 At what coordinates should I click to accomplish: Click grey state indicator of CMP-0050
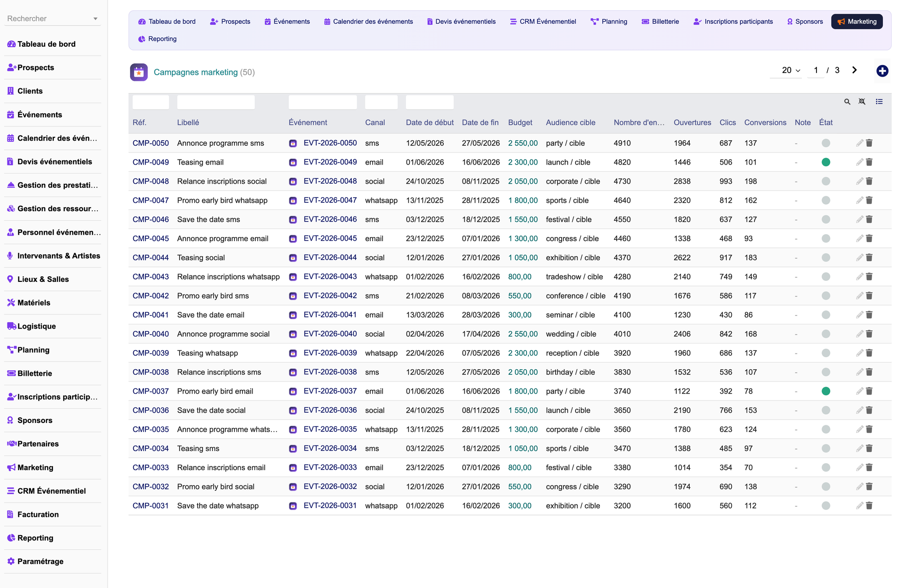(x=826, y=143)
